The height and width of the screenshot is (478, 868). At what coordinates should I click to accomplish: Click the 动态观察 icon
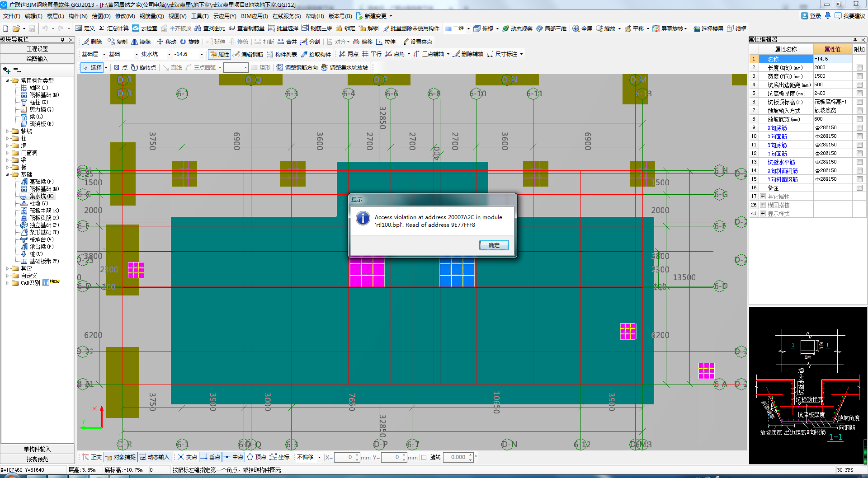(505, 28)
